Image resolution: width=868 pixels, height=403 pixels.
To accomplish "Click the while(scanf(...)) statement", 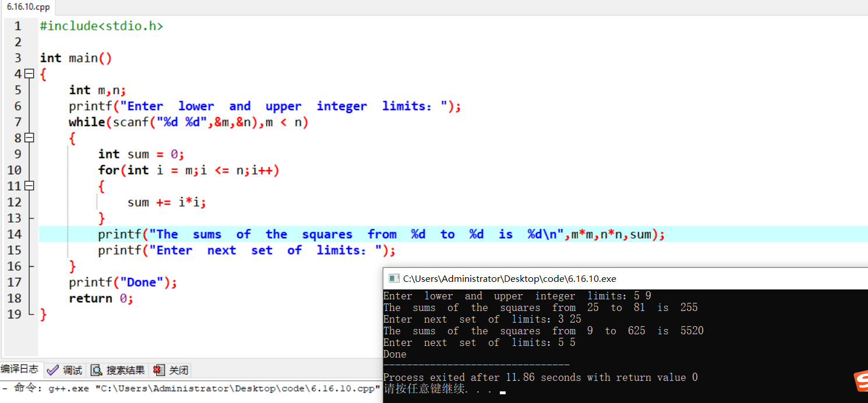I will pyautogui.click(x=189, y=122).
